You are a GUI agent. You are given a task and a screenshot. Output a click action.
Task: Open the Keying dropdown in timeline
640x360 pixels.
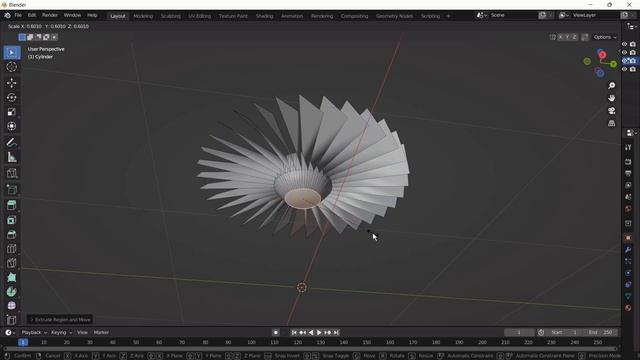pos(61,333)
